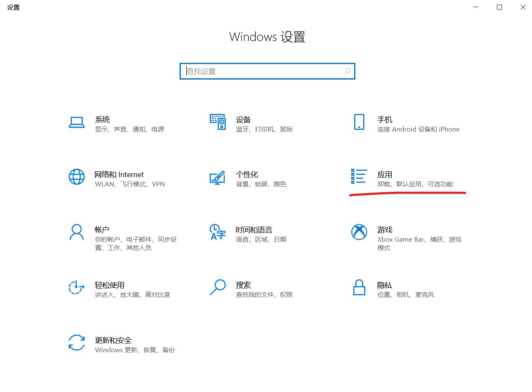Click the Network globe icon

[76, 177]
